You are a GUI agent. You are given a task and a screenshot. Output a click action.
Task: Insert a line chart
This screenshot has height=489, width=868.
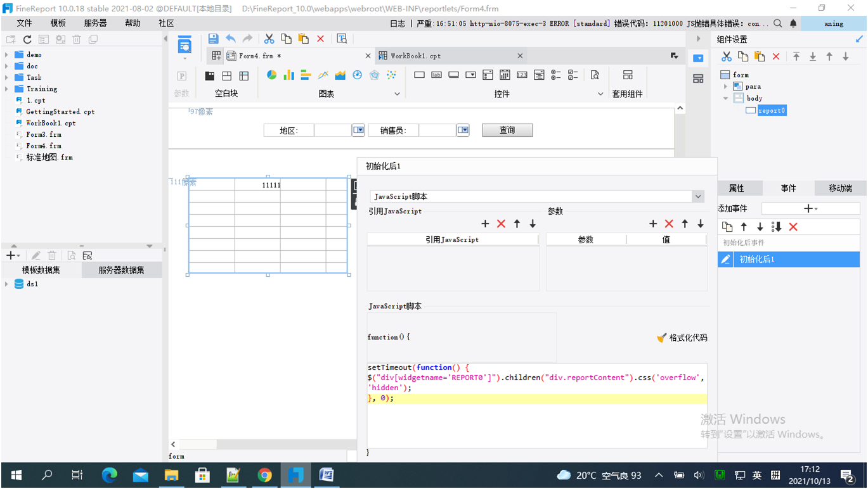point(323,75)
